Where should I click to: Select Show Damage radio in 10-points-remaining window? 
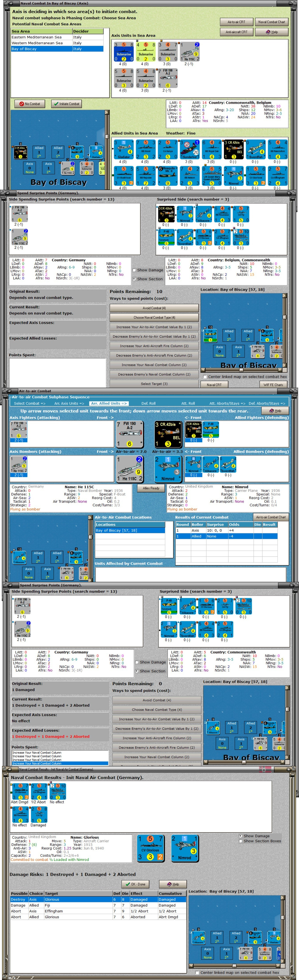click(134, 270)
